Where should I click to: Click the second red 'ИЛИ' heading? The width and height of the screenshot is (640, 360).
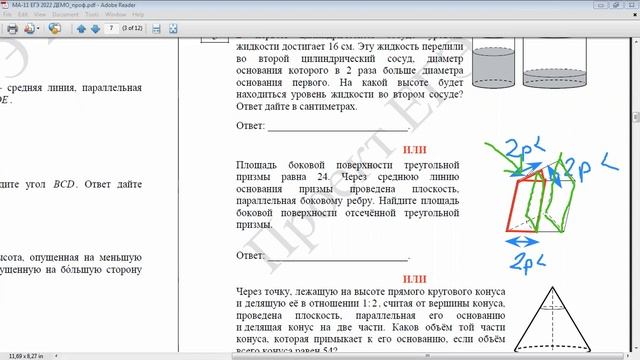tap(415, 279)
